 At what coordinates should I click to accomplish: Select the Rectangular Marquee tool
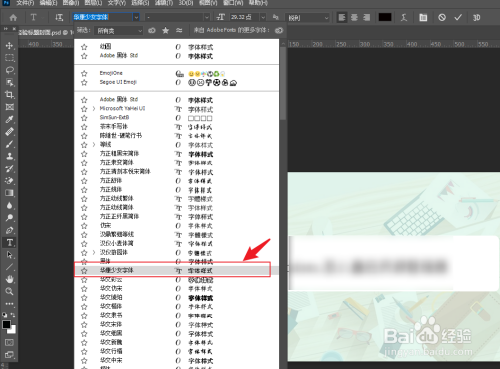point(9,58)
